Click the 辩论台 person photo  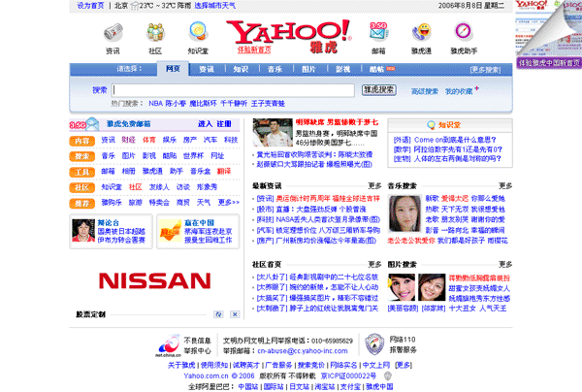pyautogui.click(x=83, y=231)
